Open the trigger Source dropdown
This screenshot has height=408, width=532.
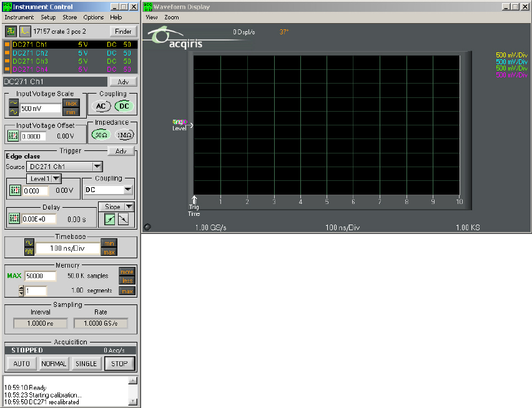[97, 167]
